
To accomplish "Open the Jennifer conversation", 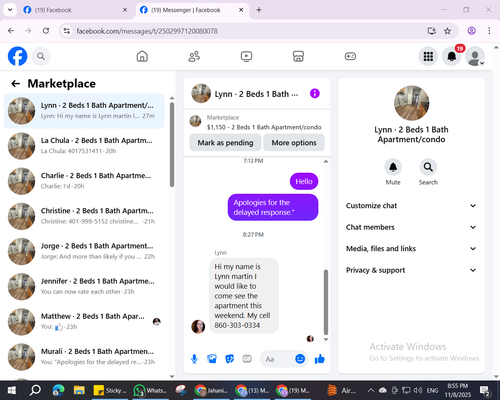I will point(84,286).
